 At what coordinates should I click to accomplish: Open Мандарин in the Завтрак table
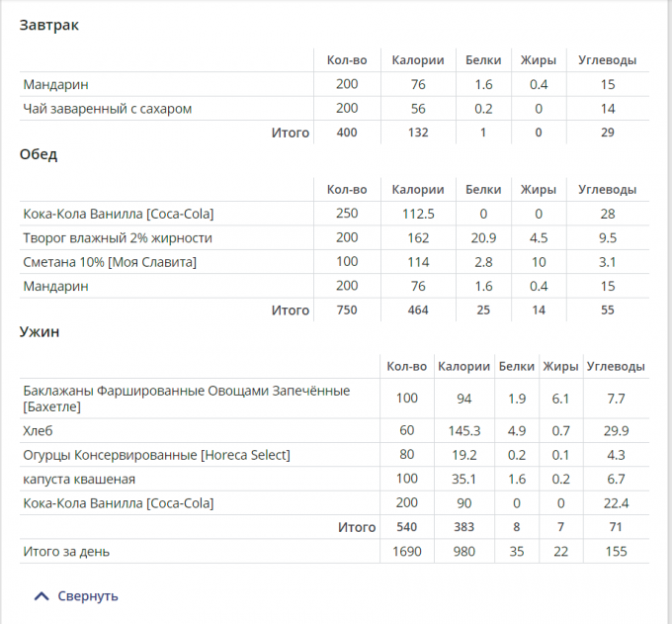56,85
